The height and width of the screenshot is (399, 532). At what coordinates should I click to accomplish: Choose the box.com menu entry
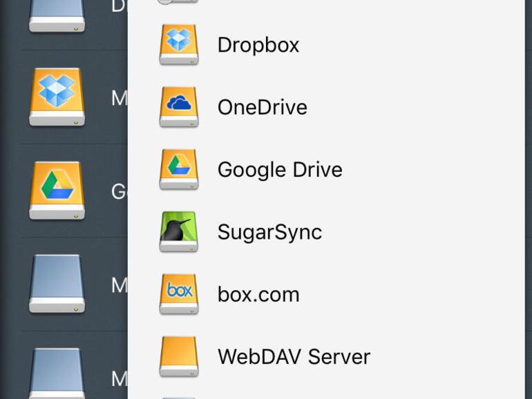258,294
